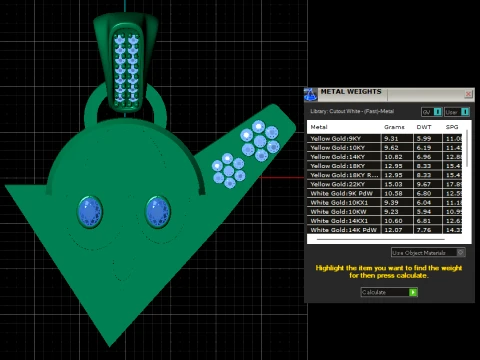480x360 pixels.
Task: Toggle the User library switch
Action: [457, 112]
